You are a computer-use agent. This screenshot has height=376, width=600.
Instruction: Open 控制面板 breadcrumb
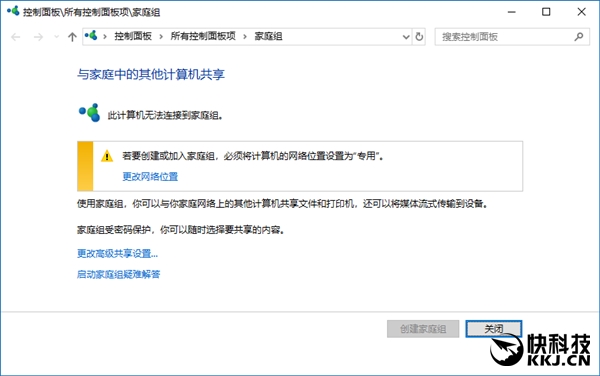(x=133, y=36)
